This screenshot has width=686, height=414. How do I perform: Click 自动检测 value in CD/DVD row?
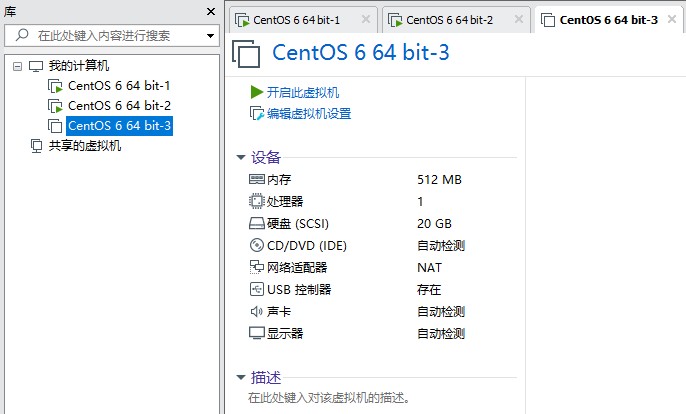tap(441, 246)
